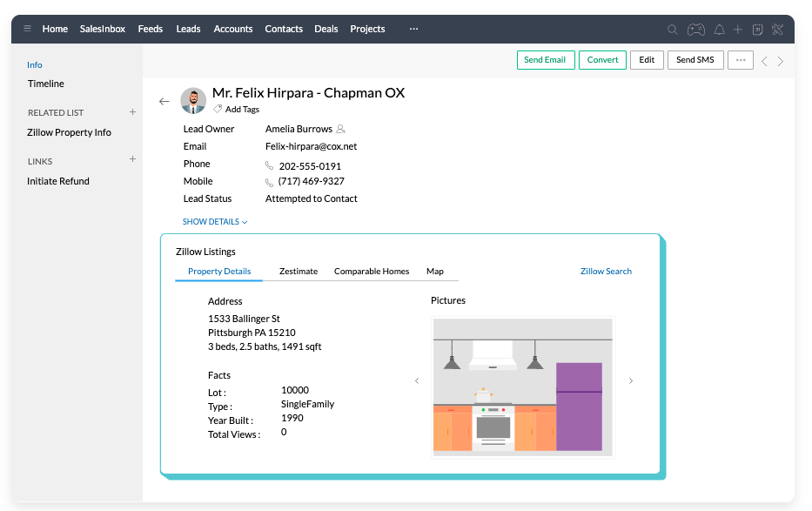Open Setup via the tools icon
The image size is (812, 511).
point(779,29)
